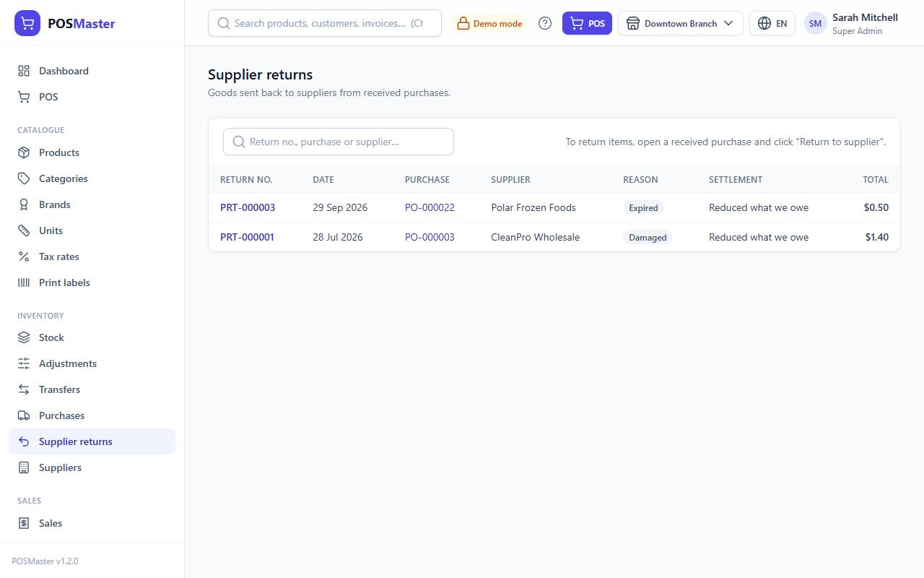Click the Sales receipt icon
Image resolution: width=924 pixels, height=578 pixels.
[x=24, y=523]
